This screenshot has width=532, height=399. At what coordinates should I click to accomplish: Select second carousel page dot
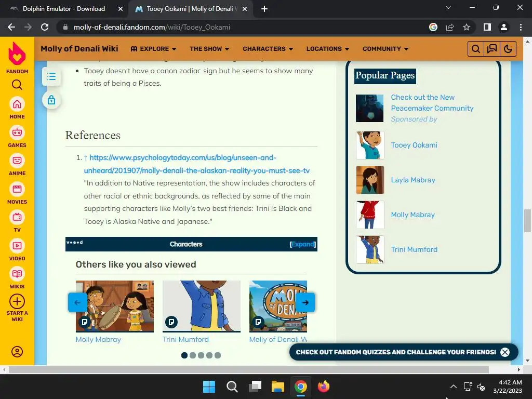click(193, 355)
